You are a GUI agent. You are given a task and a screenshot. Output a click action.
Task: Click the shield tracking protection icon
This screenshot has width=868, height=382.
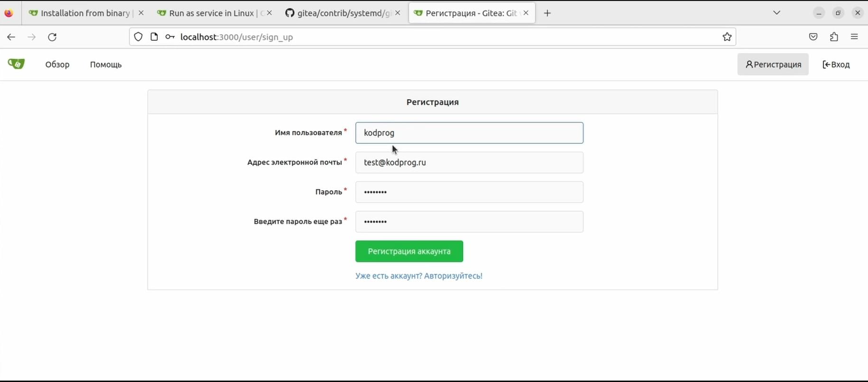click(x=138, y=37)
